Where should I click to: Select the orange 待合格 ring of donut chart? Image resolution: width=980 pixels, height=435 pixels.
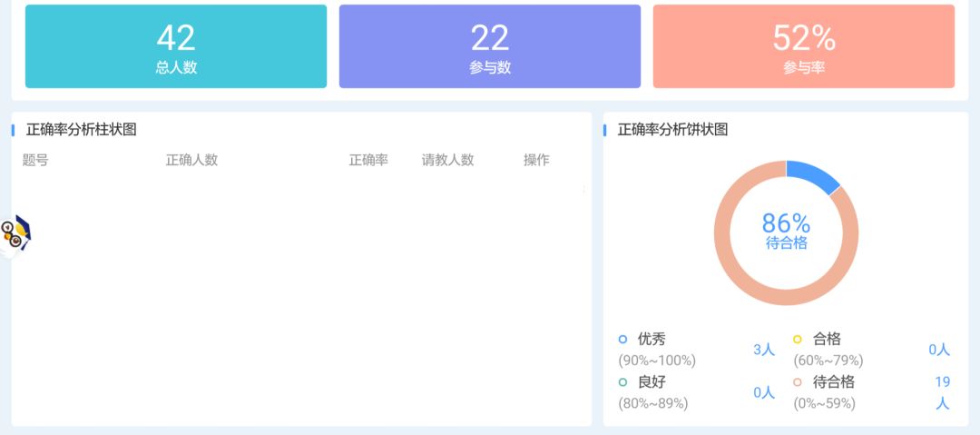pos(786,298)
